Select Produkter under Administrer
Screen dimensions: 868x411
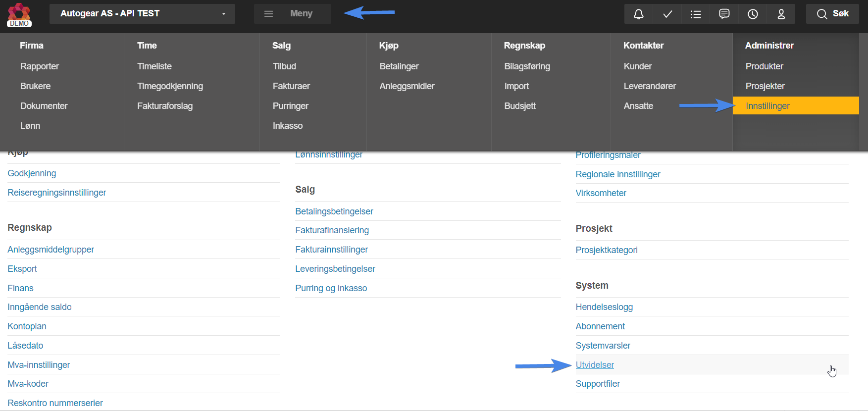point(765,66)
